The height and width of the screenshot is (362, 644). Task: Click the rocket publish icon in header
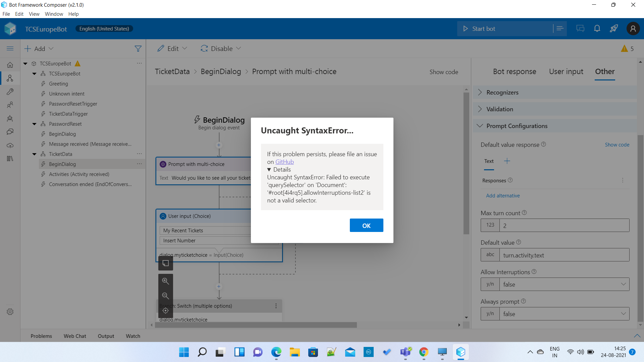[614, 28]
